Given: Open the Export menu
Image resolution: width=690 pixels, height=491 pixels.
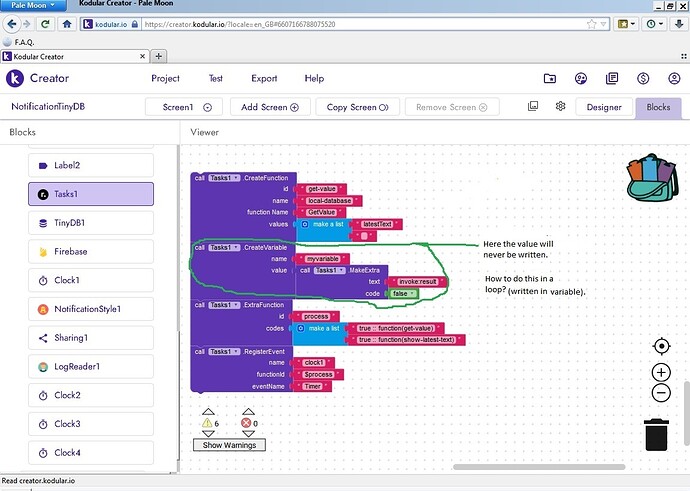Looking at the screenshot, I should (264, 78).
